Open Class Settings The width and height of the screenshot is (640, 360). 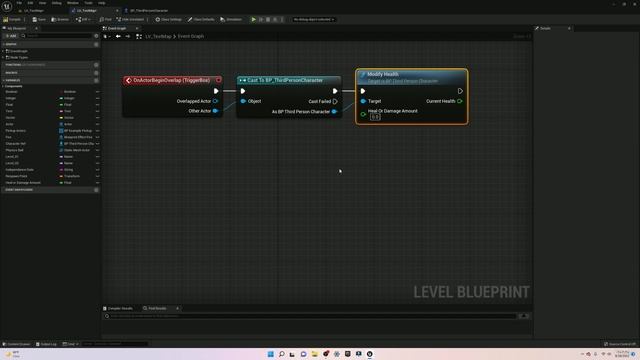click(168, 20)
